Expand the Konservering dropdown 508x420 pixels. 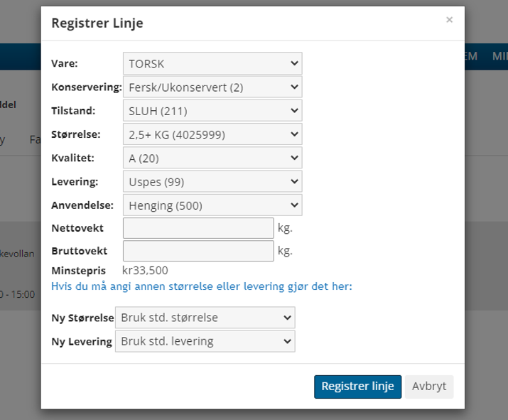[x=212, y=87]
